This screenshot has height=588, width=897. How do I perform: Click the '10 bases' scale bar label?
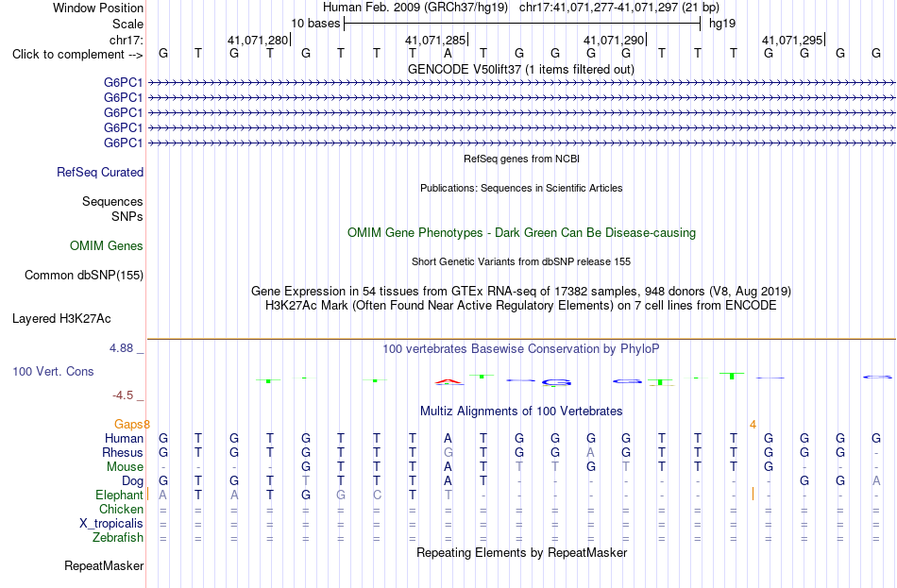point(315,24)
